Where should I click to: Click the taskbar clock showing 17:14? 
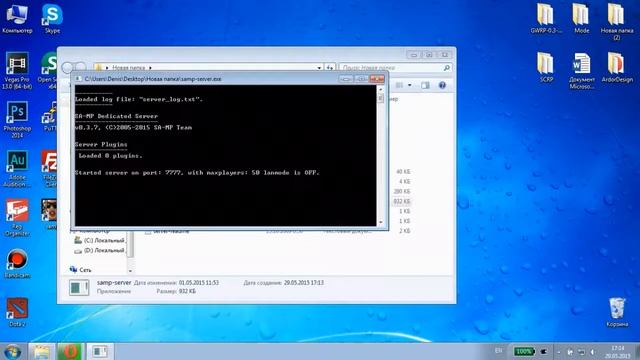617,352
